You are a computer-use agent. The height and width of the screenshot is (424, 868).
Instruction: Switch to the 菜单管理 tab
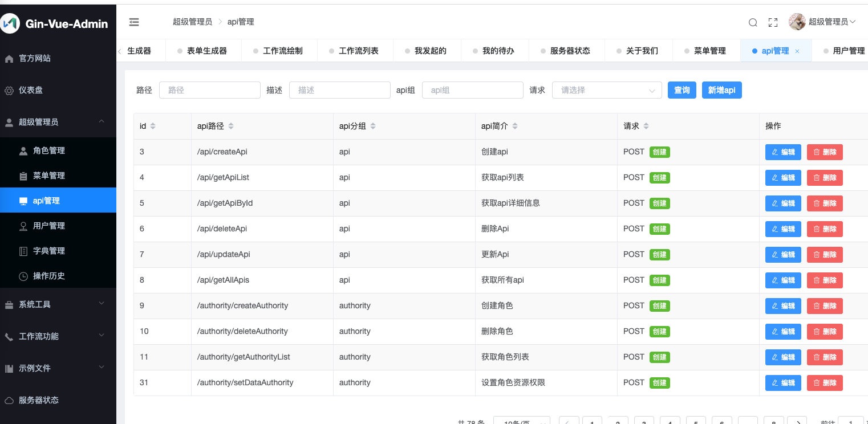click(x=707, y=51)
